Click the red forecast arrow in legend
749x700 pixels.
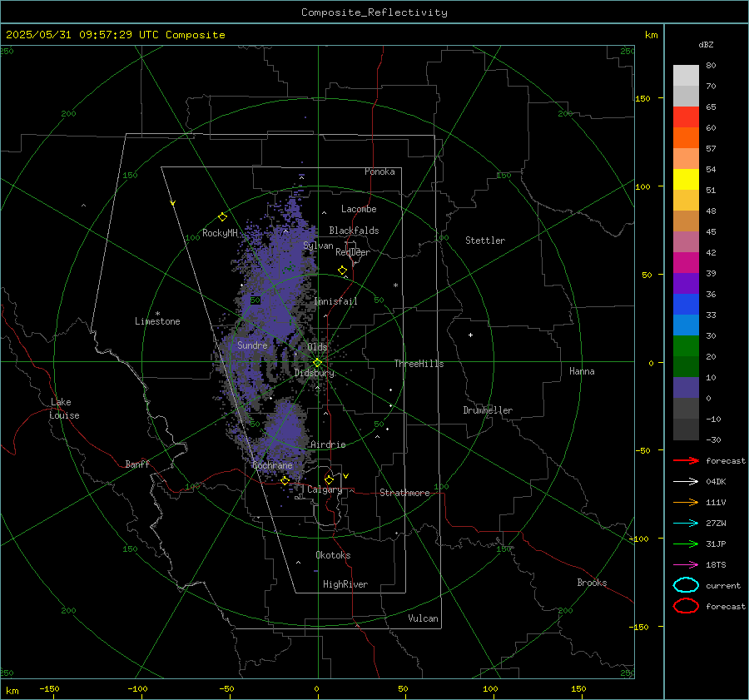686,460
